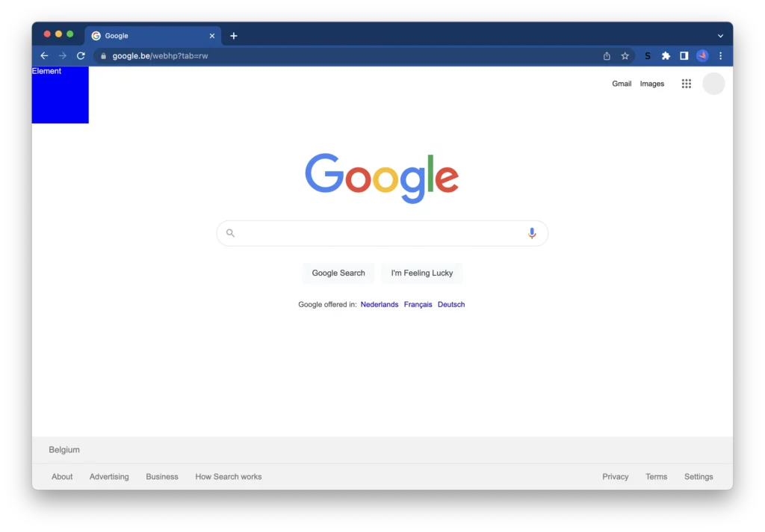
Task: Open the Privacy footer link
Action: click(x=616, y=477)
